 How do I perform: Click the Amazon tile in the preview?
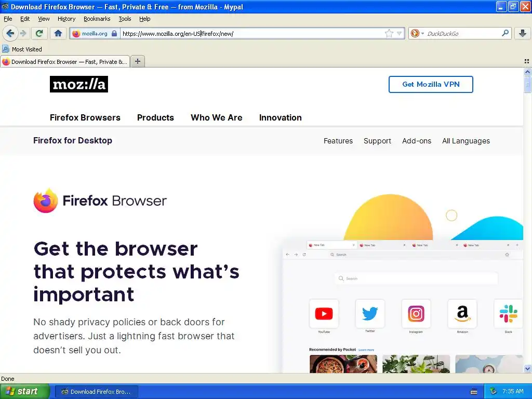[x=462, y=313]
